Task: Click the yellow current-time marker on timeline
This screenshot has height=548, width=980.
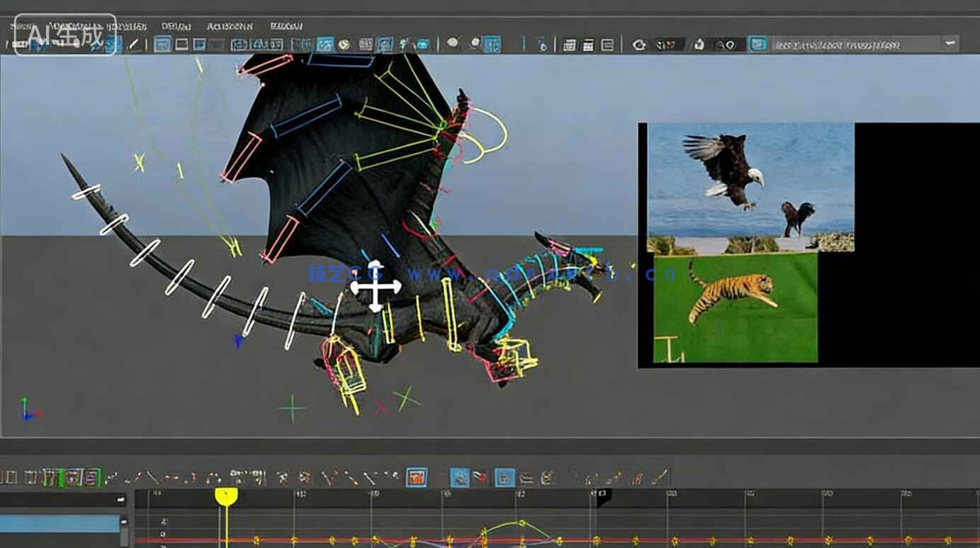Action: pyautogui.click(x=226, y=496)
